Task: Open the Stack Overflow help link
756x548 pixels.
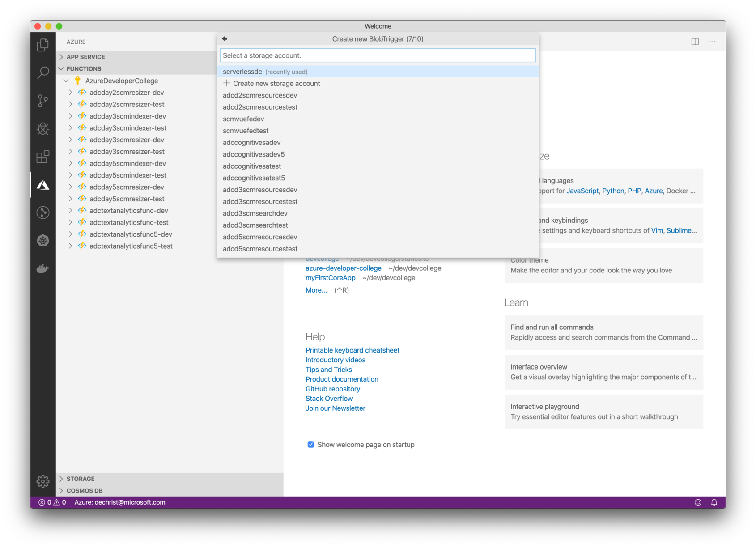Action: [329, 398]
